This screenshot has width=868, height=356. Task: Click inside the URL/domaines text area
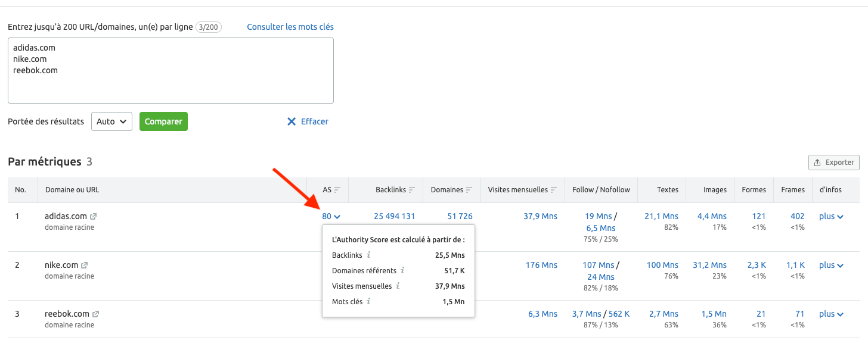click(x=170, y=71)
